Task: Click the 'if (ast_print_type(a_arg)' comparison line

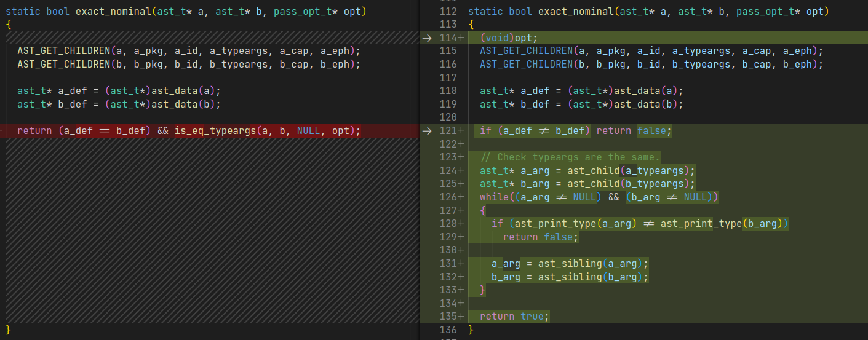Action: (640, 224)
